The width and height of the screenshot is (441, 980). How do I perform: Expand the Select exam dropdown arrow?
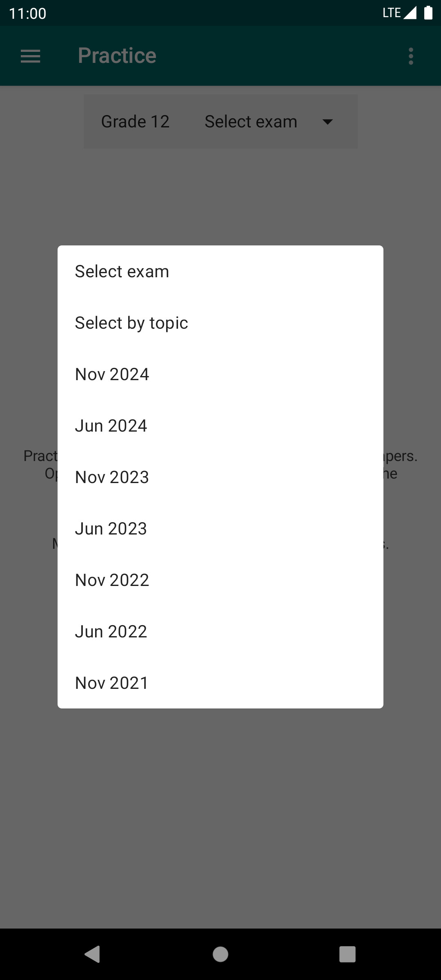327,122
